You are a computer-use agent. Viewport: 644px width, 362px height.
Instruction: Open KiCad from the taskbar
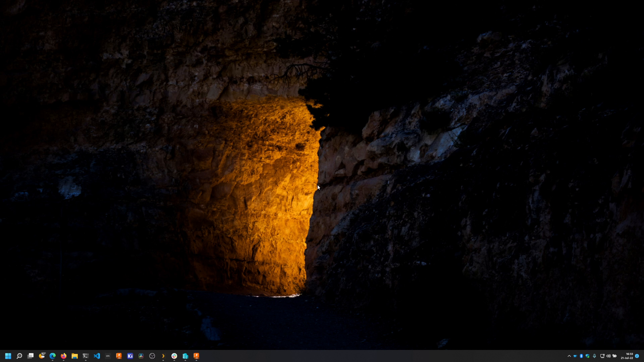pos(130,356)
